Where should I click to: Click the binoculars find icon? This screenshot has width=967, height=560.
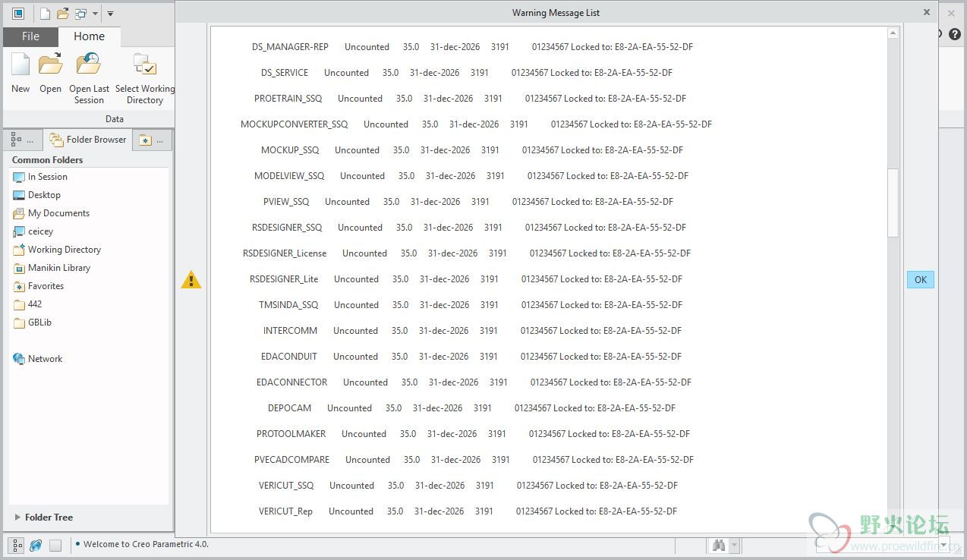719,545
